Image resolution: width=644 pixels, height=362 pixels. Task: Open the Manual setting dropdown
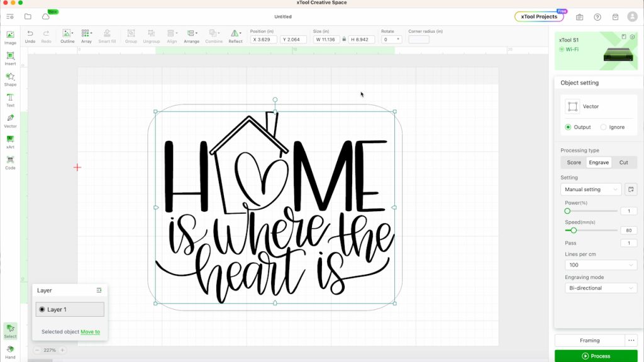click(591, 189)
